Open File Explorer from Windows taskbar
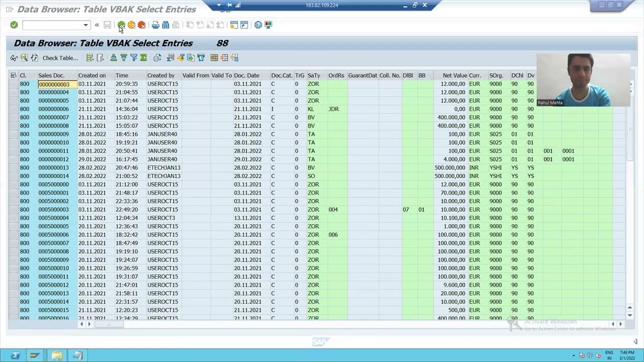 57,355
